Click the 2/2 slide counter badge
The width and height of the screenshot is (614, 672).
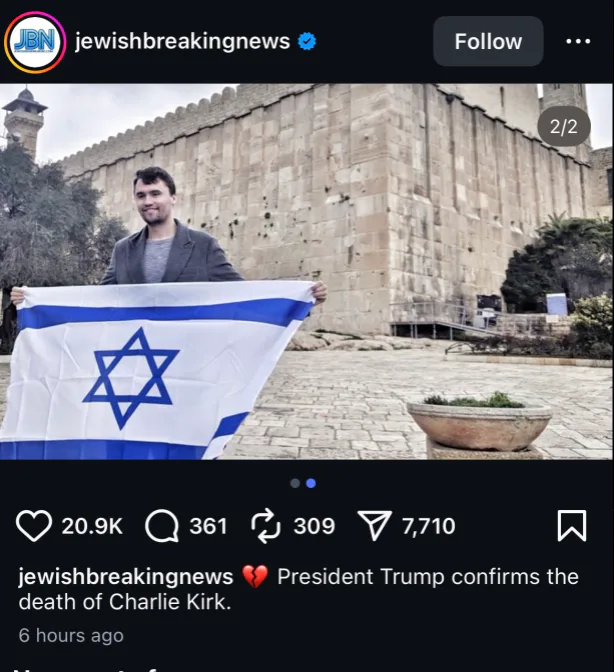564,126
